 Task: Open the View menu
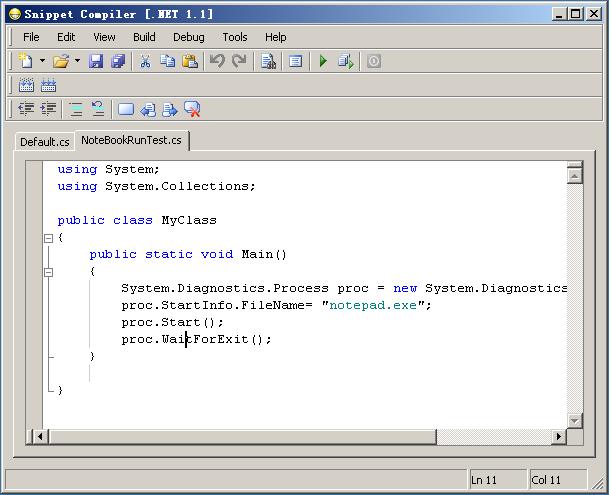104,37
